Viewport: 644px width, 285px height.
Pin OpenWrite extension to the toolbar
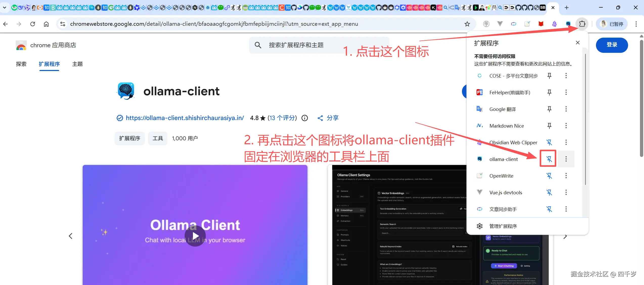[549, 176]
